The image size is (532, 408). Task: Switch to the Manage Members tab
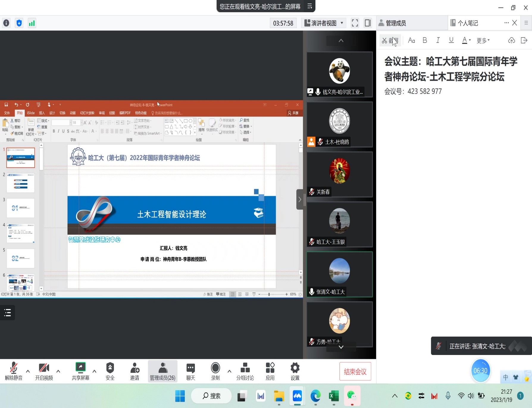[x=396, y=23]
